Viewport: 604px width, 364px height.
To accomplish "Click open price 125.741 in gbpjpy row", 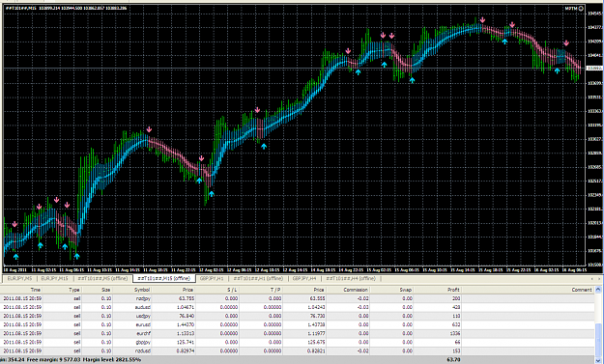I will pyautogui.click(x=186, y=342).
